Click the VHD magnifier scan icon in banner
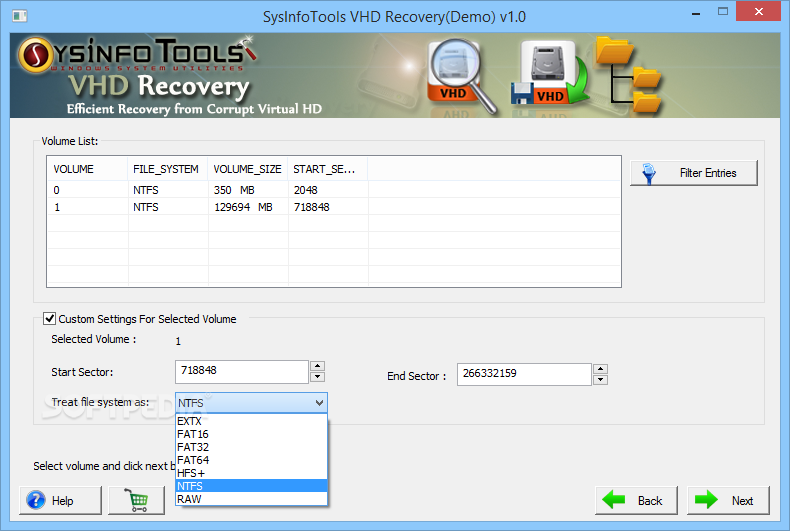This screenshot has height=531, width=790. click(460, 76)
